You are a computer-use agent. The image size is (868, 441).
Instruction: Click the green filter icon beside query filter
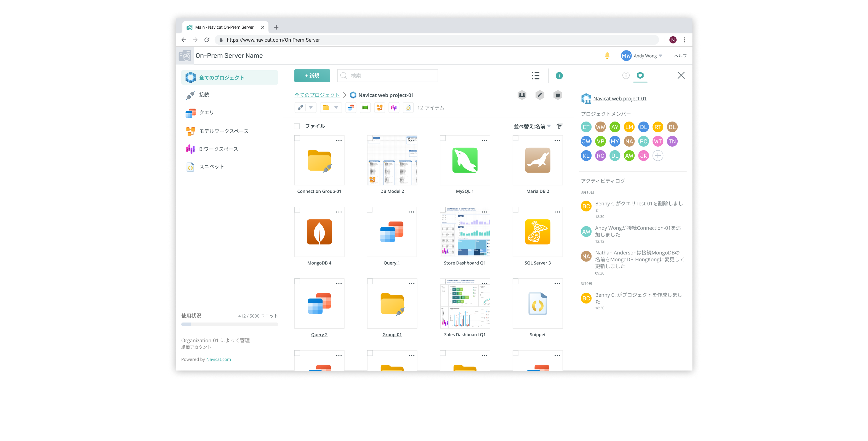pos(365,108)
